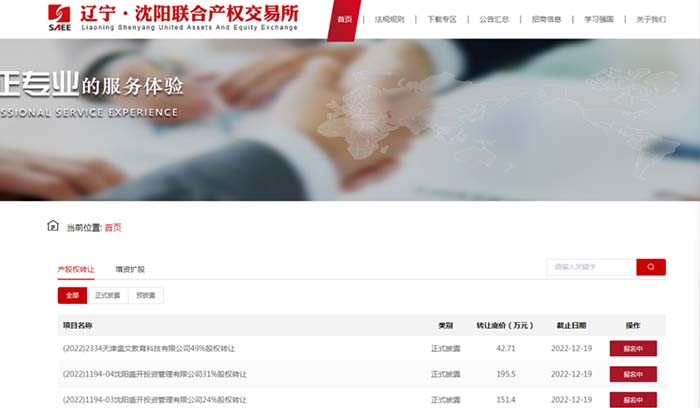Image resolution: width=700 pixels, height=408 pixels.
Task: Open the 关于我们 page
Action: pos(650,19)
